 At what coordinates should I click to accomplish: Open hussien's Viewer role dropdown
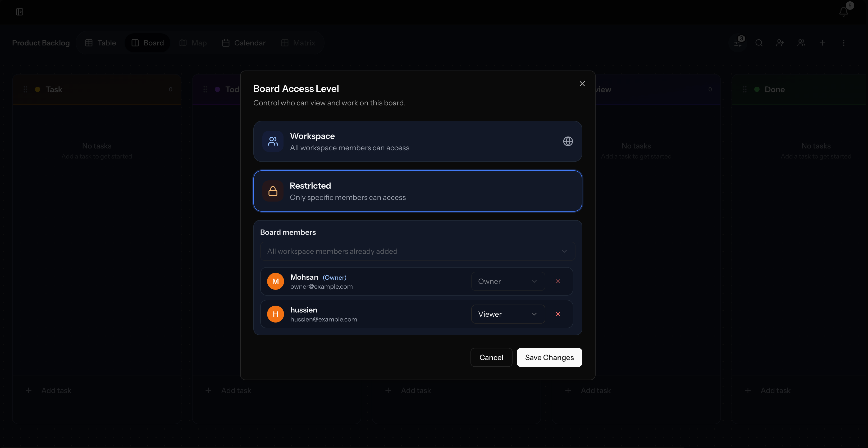coord(508,314)
